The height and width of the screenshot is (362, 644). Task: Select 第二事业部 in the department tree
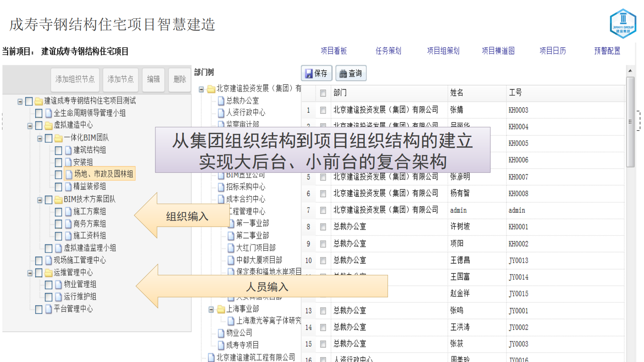252,236
